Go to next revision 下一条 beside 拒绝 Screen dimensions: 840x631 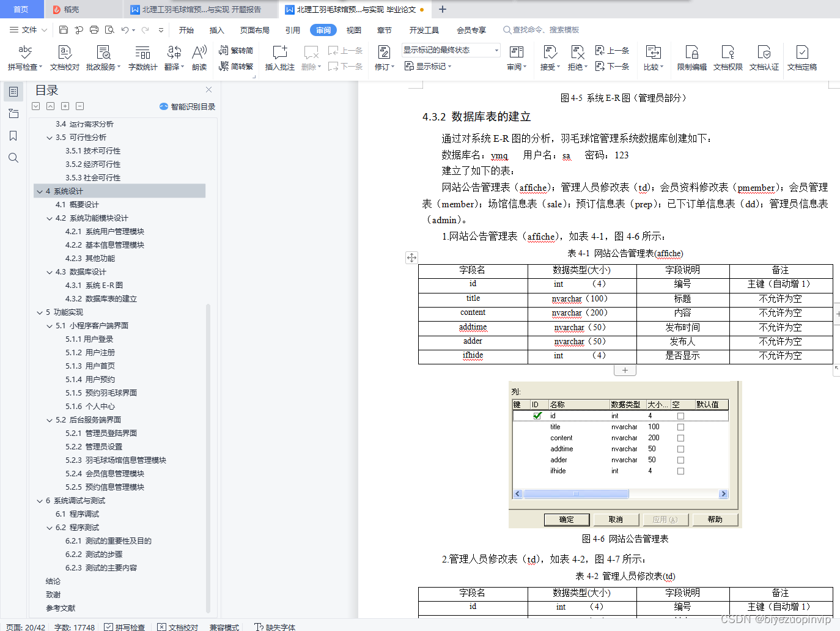click(x=612, y=66)
